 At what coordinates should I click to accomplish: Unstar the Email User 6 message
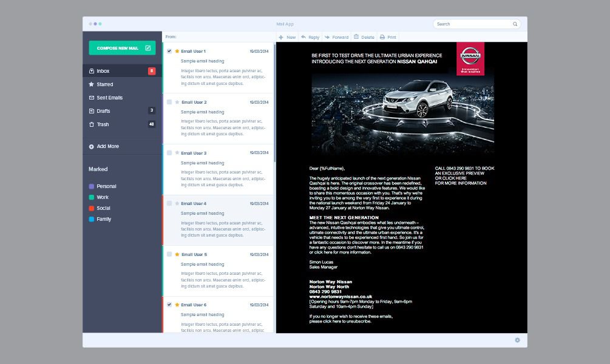[x=177, y=305]
